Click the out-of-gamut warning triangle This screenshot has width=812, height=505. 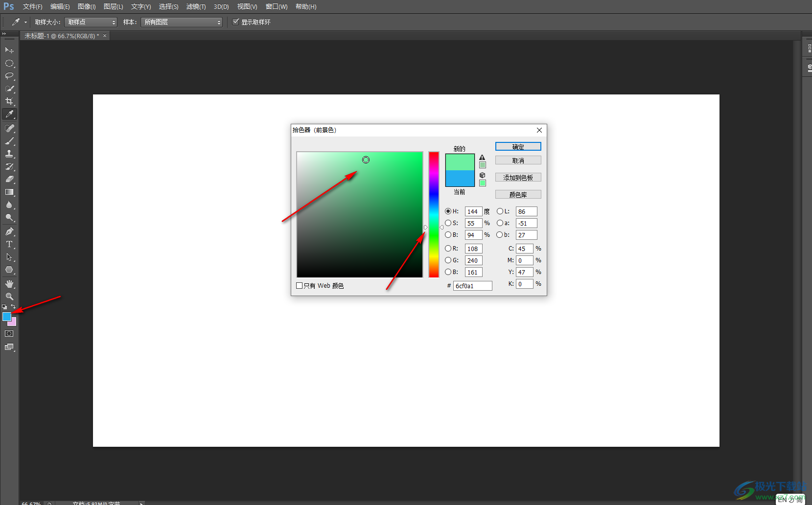(x=482, y=158)
